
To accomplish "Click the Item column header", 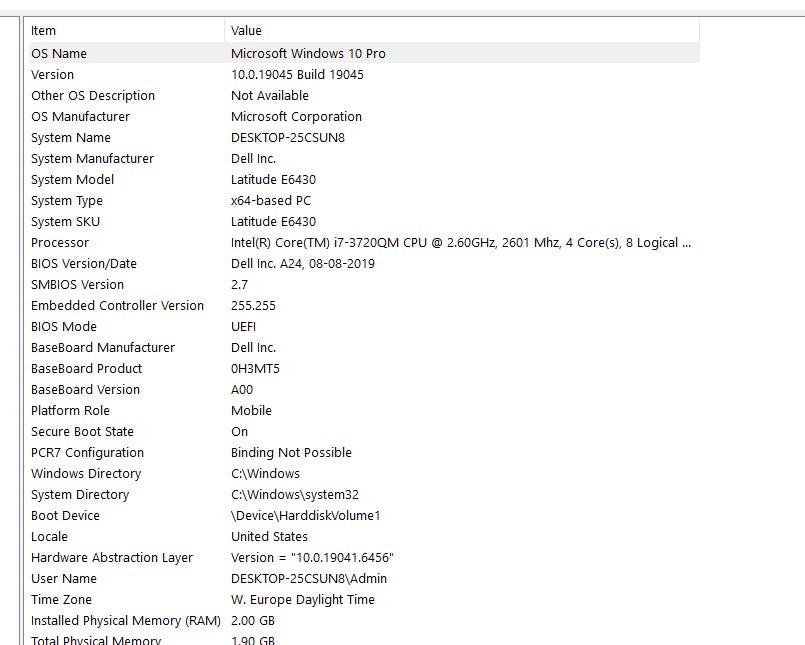I will click(127, 31).
